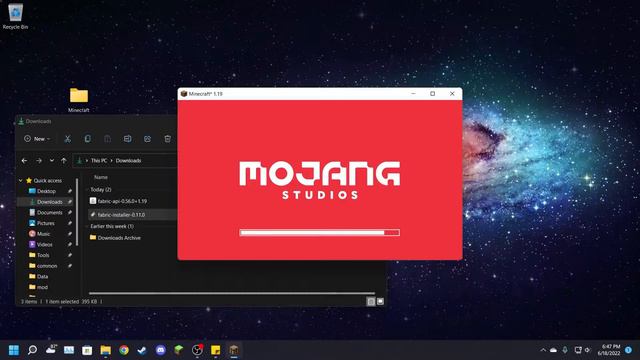Click the Rename icon in Explorer toolbar

(x=127, y=139)
